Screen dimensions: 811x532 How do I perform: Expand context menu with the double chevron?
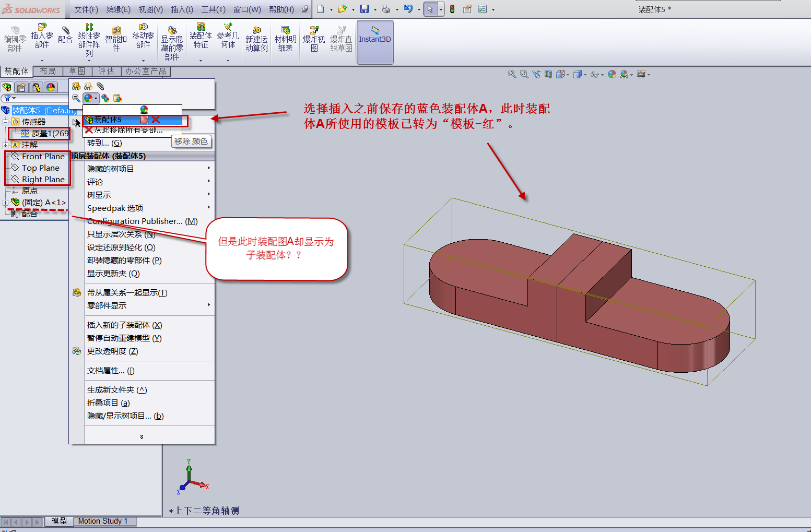pos(142,436)
